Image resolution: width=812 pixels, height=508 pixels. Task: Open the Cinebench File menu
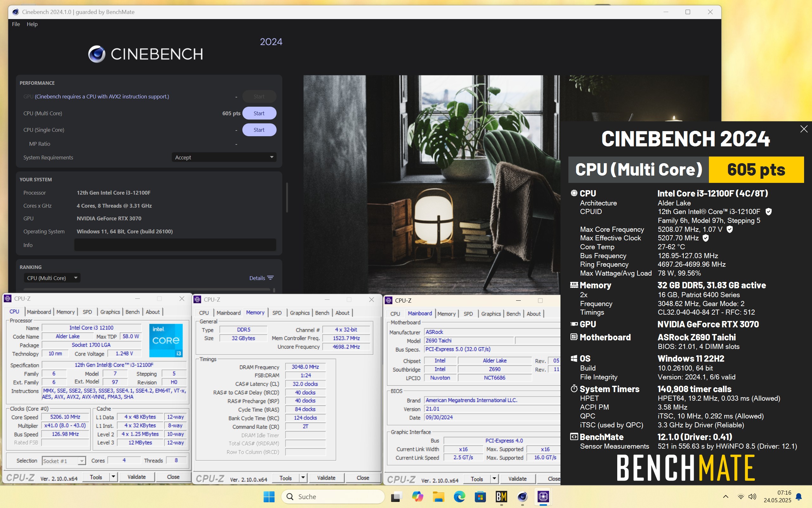[x=16, y=24]
